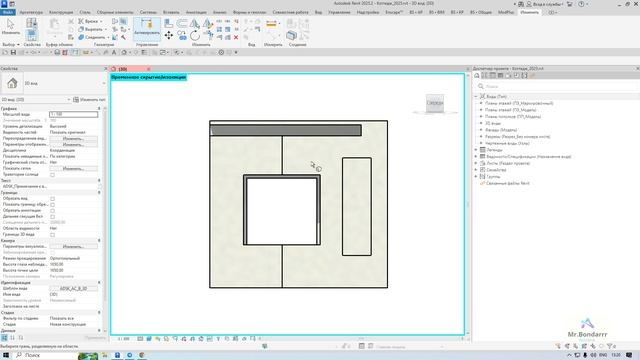Viewport: 640px width, 360px height.
Task: Click Изменить button for Параметры визуализации
Action: point(73,247)
